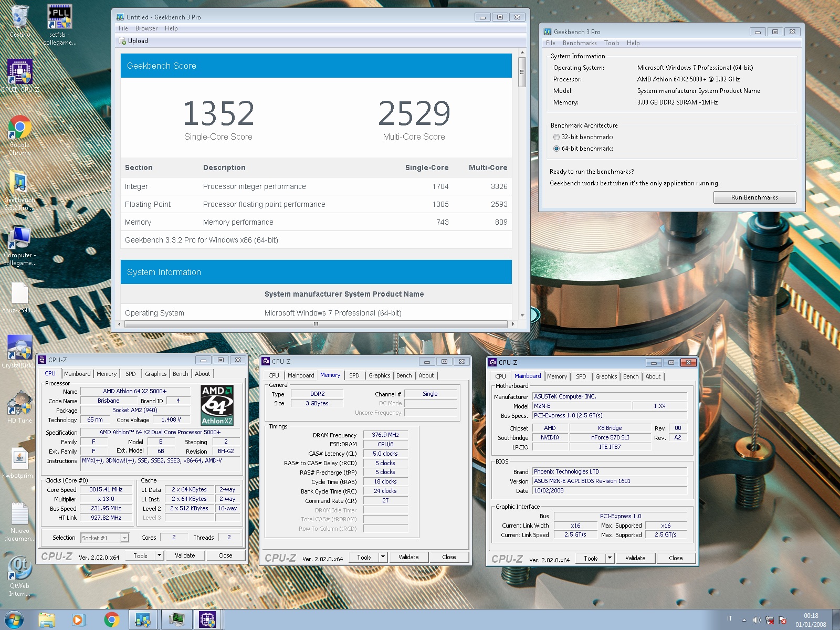Image resolution: width=840 pixels, height=630 pixels.
Task: Click the scroll down arrow in Geekbench results
Action: pyautogui.click(x=522, y=315)
